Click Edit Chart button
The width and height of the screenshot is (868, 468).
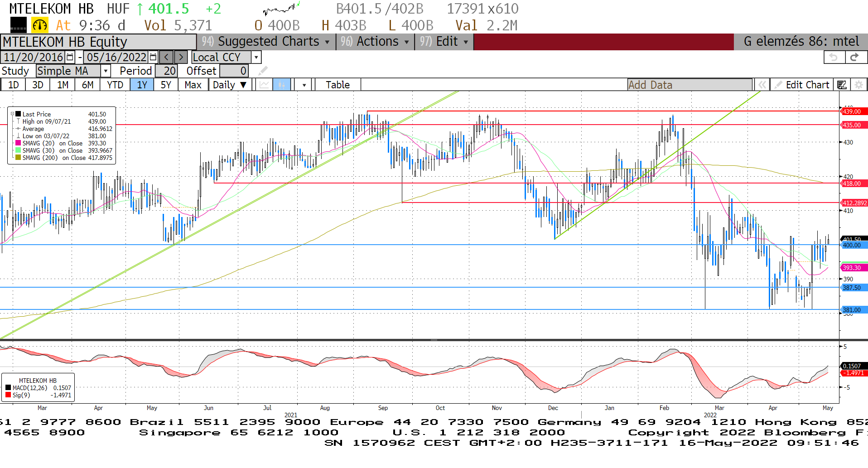(x=802, y=85)
